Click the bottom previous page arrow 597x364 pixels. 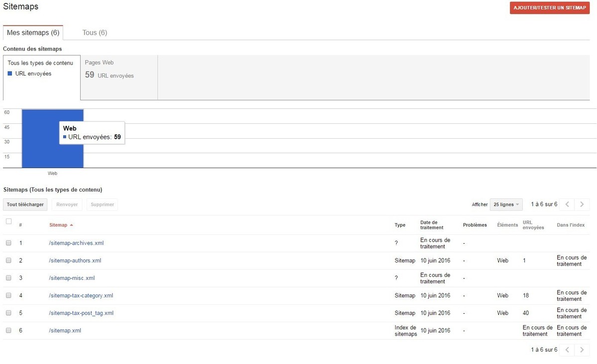(567, 350)
